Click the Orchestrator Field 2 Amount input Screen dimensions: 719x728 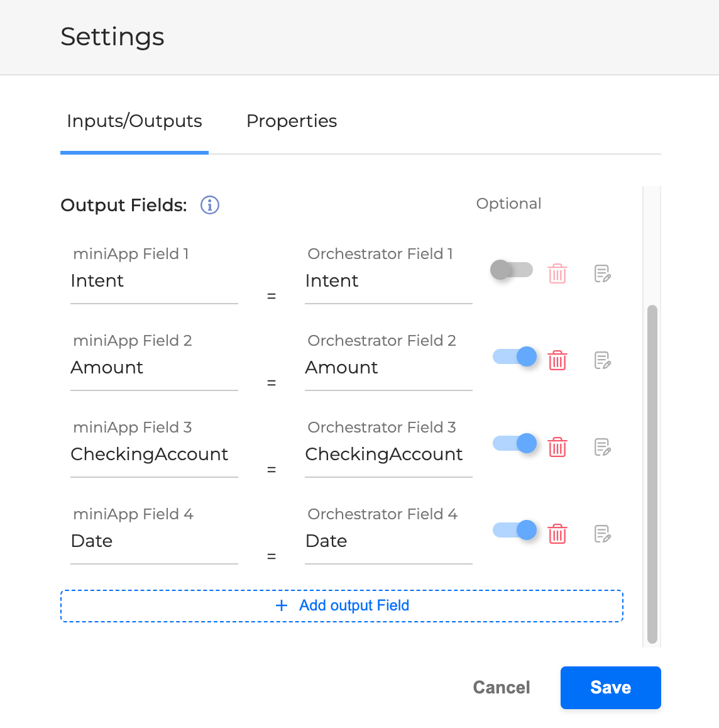[388, 368]
